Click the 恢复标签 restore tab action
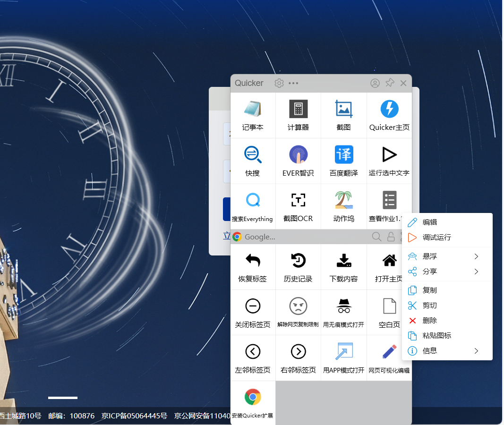 pos(253,267)
